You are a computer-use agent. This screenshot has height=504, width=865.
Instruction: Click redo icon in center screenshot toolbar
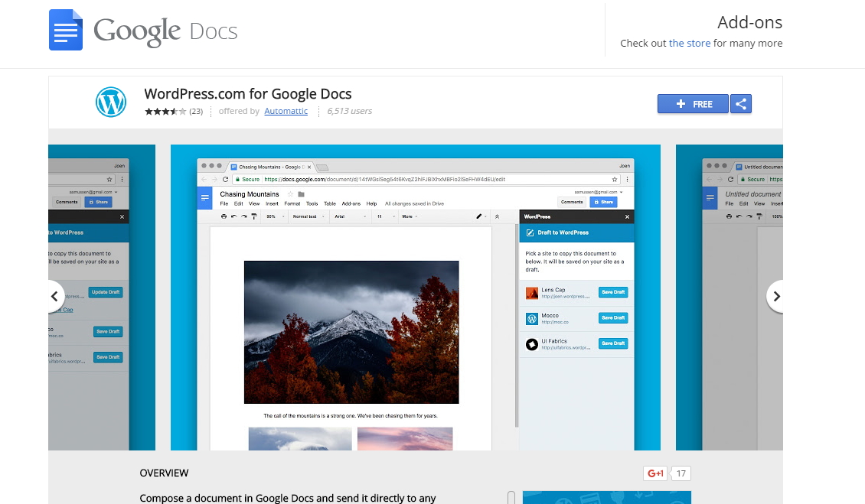(x=244, y=216)
